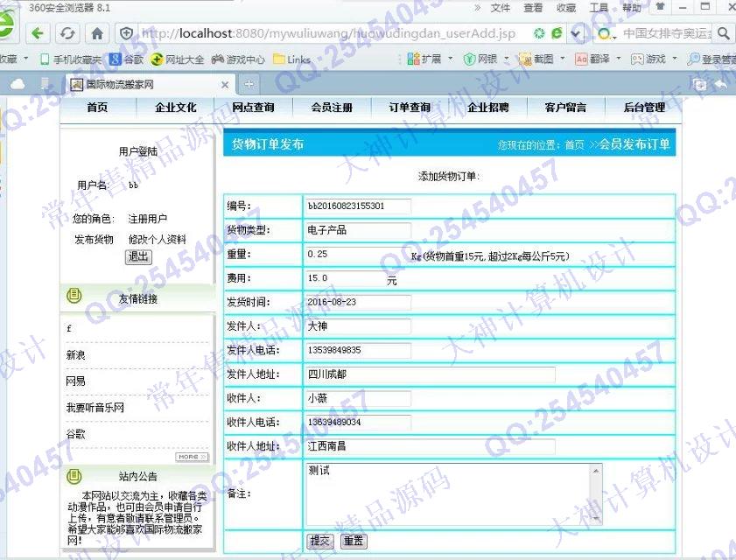Submit the order with 提交 button
The width and height of the screenshot is (736, 560).
[320, 541]
